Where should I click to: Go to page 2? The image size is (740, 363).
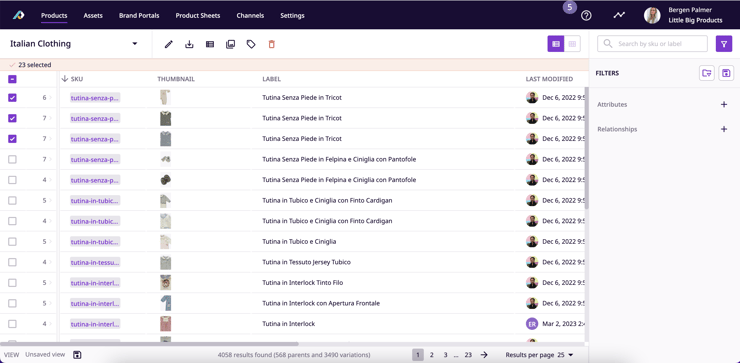pyautogui.click(x=431, y=355)
